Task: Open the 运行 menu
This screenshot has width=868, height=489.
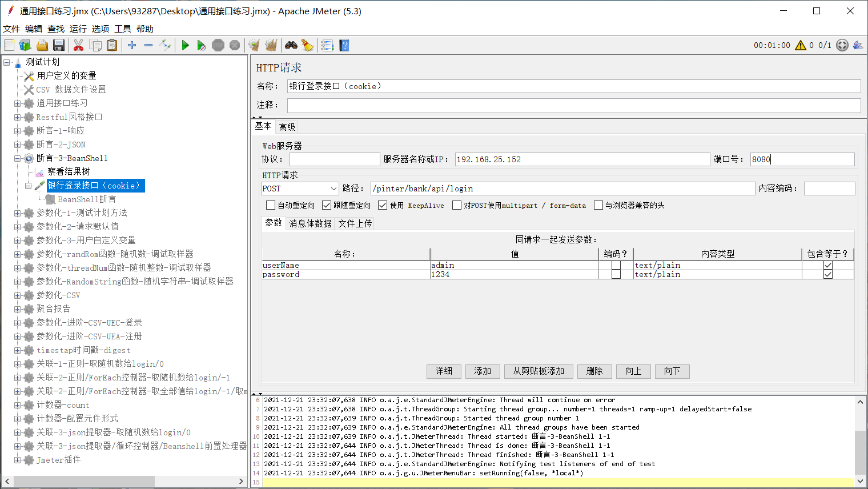Action: click(78, 29)
